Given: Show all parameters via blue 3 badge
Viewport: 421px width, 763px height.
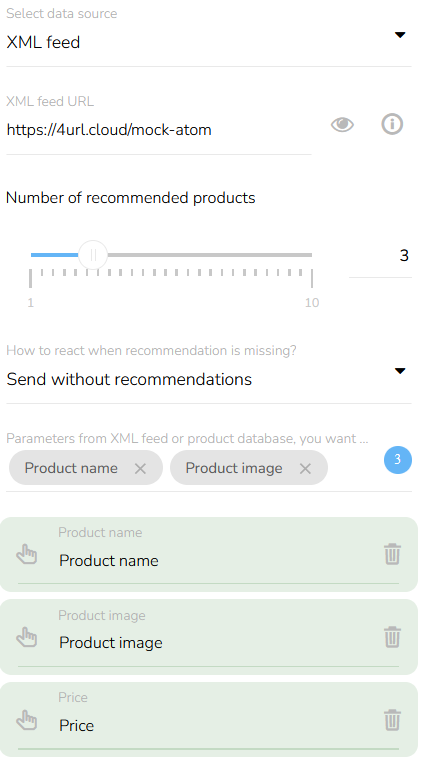Looking at the screenshot, I should tap(398, 459).
